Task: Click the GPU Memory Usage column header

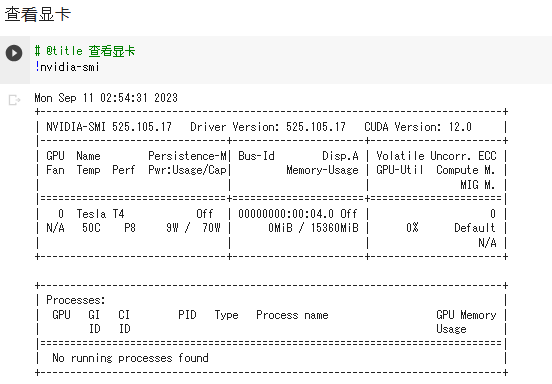Action: tap(466, 322)
